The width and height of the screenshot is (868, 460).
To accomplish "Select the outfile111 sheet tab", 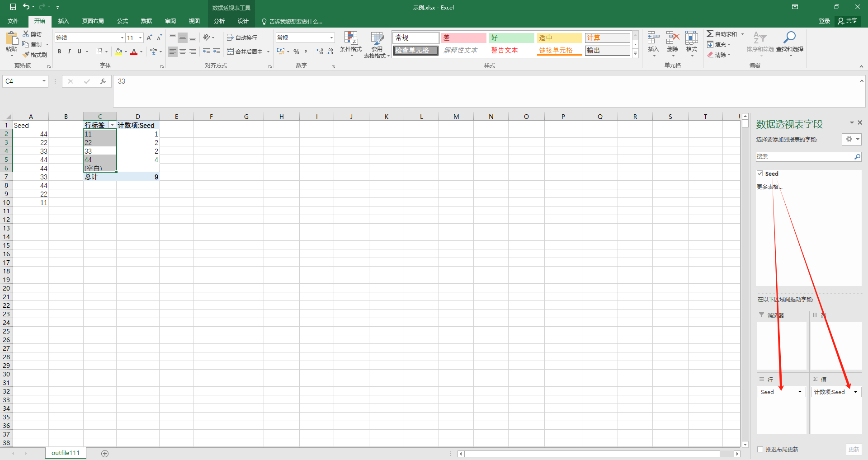I will coord(66,453).
